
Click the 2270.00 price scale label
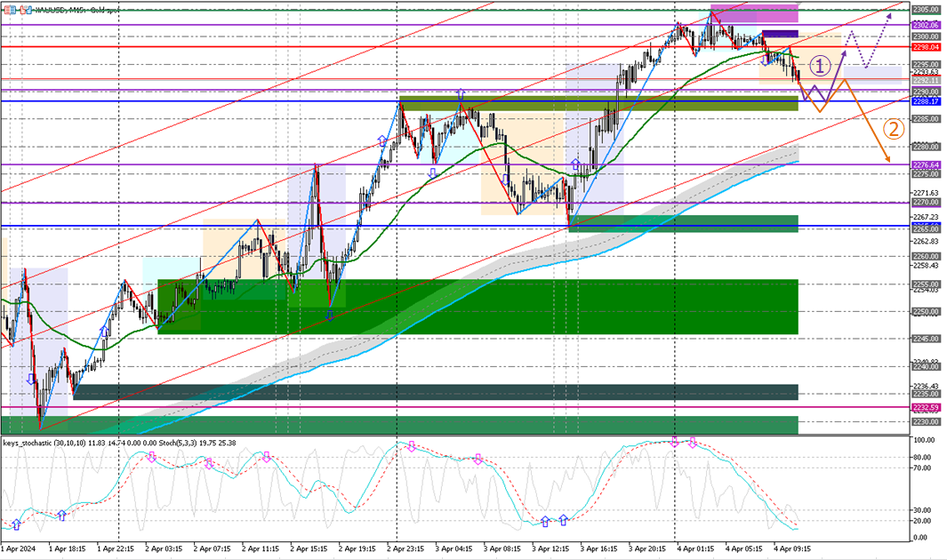pos(926,202)
